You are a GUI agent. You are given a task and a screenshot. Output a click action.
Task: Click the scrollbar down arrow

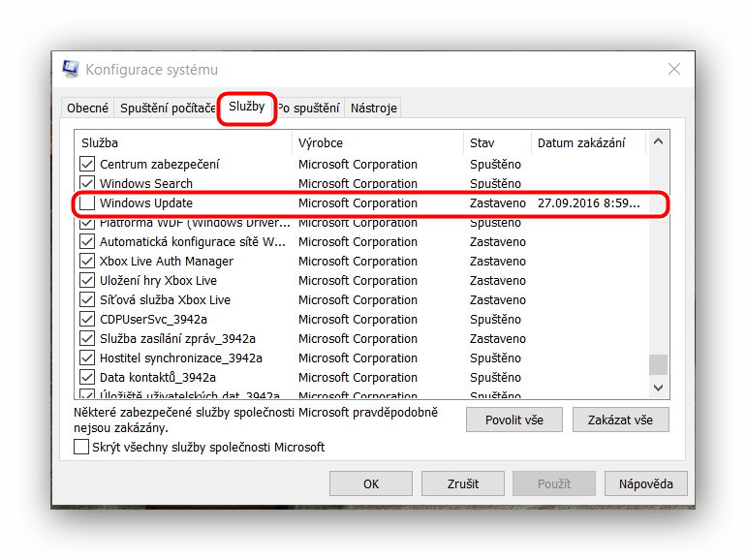click(658, 388)
